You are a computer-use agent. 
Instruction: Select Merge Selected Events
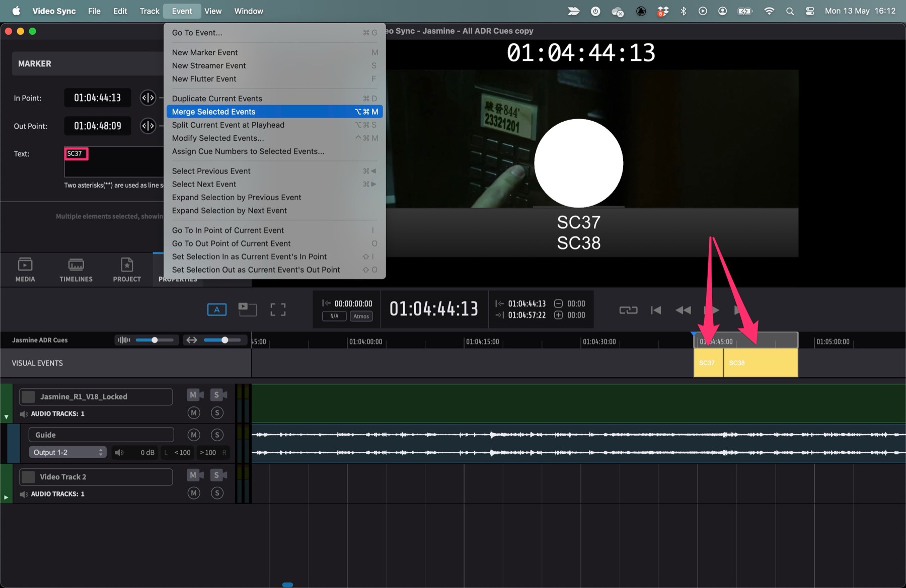pyautogui.click(x=275, y=112)
